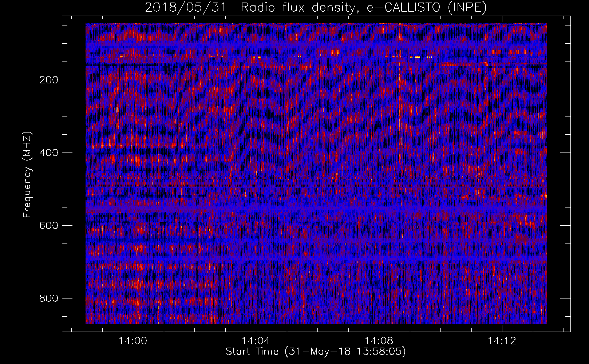This screenshot has height=364, width=589.
Task: Click the 400 frequency tick label
Action: click(x=49, y=153)
